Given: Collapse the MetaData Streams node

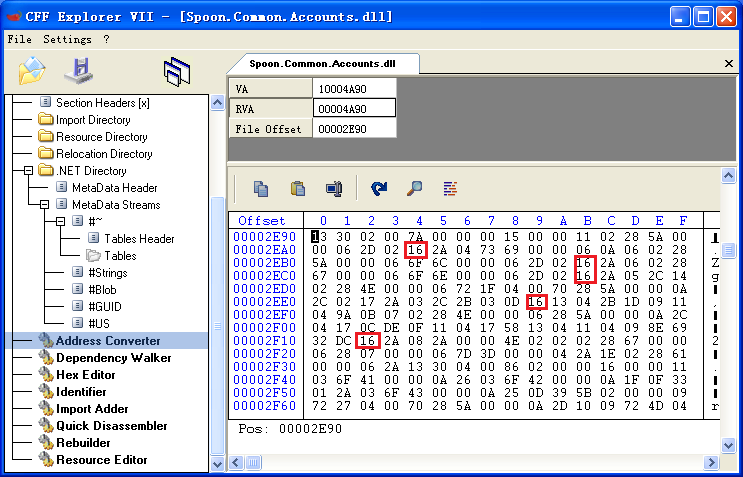Looking at the screenshot, I should pos(45,205).
